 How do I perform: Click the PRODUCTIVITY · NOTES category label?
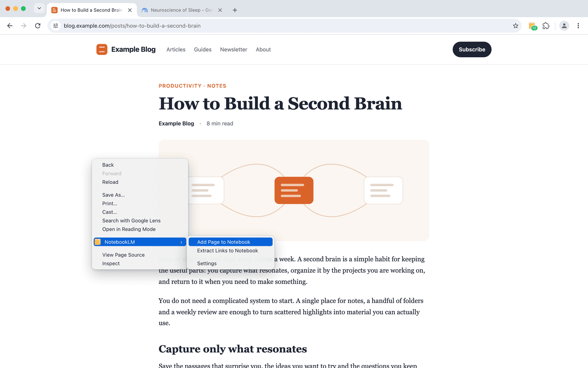tap(192, 86)
